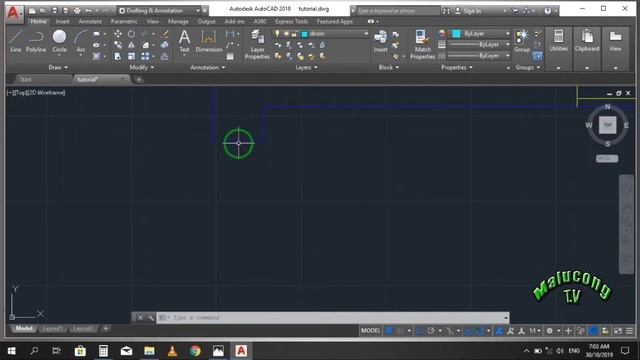
Task: Add a new drawing tab with plus button
Action: [138, 80]
